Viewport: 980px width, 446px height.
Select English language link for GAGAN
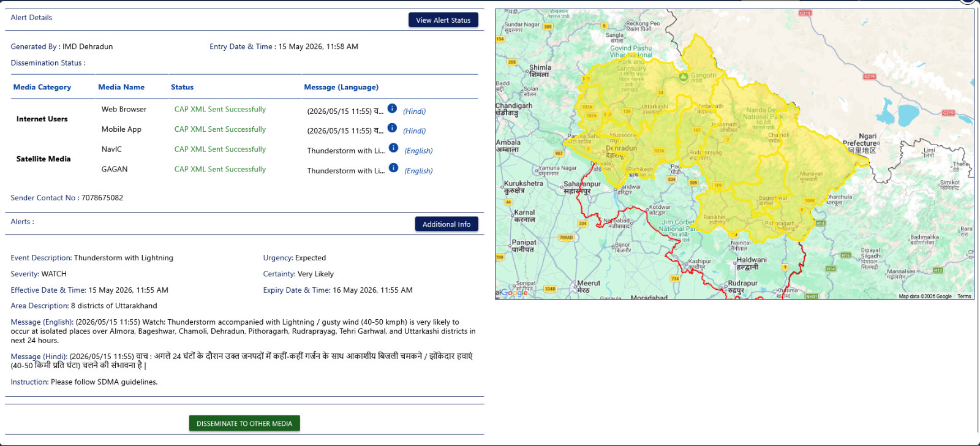(x=418, y=171)
